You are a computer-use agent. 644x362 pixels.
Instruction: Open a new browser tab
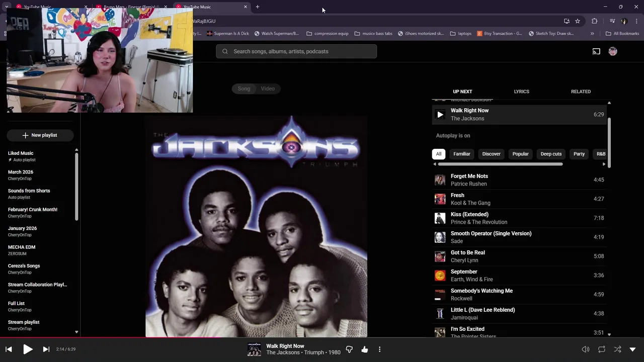click(258, 7)
